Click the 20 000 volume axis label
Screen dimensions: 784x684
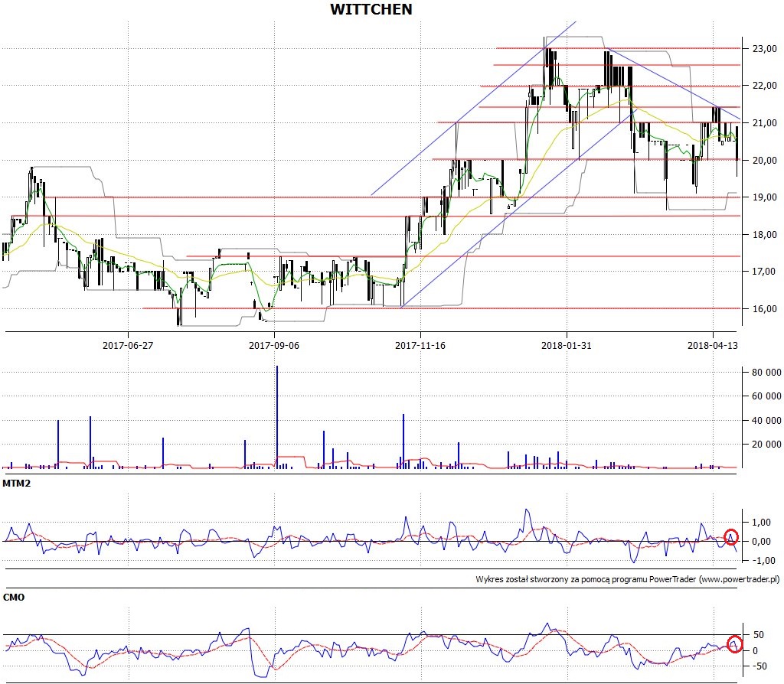pyautogui.click(x=766, y=445)
